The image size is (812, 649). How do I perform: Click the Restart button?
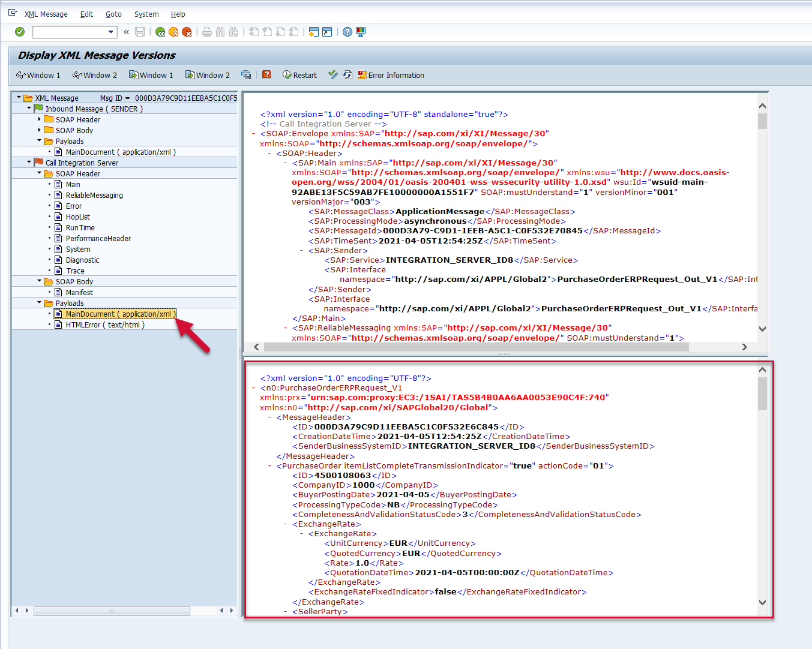(x=299, y=75)
